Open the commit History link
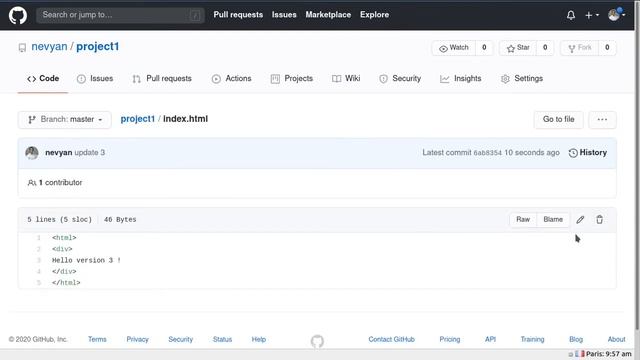The image size is (640, 360). 588,153
